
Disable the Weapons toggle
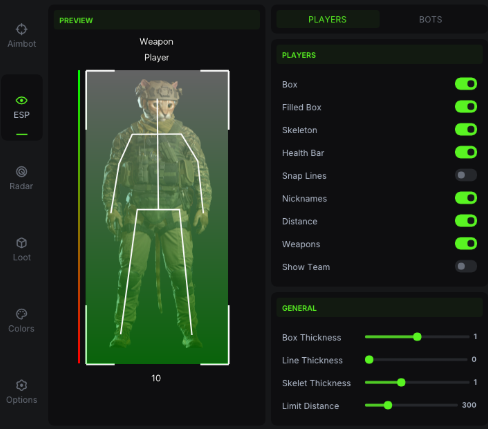(466, 243)
